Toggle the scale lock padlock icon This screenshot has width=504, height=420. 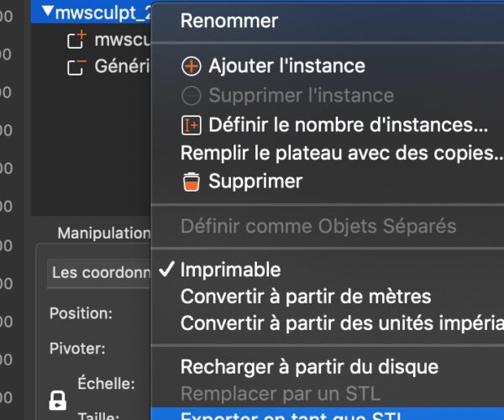58,401
